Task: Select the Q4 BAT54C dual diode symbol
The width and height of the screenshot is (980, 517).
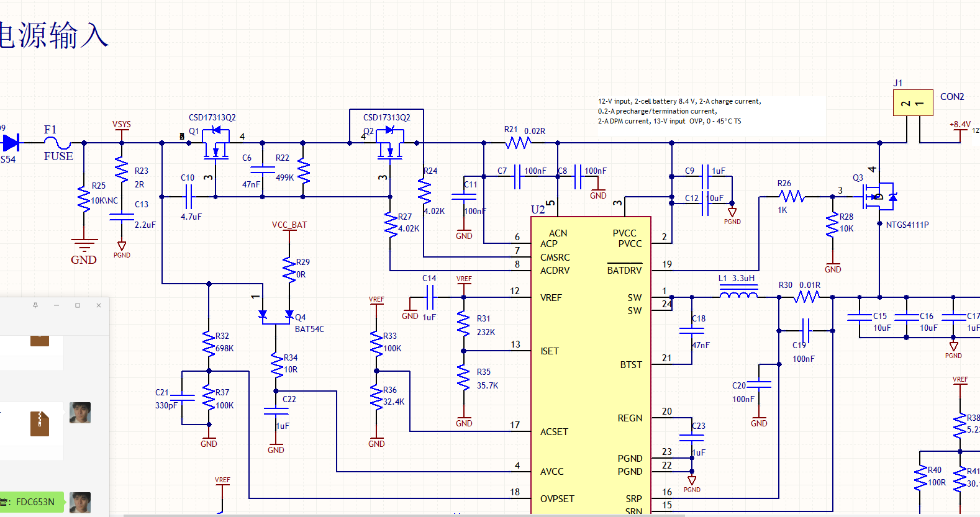Action: tap(276, 316)
